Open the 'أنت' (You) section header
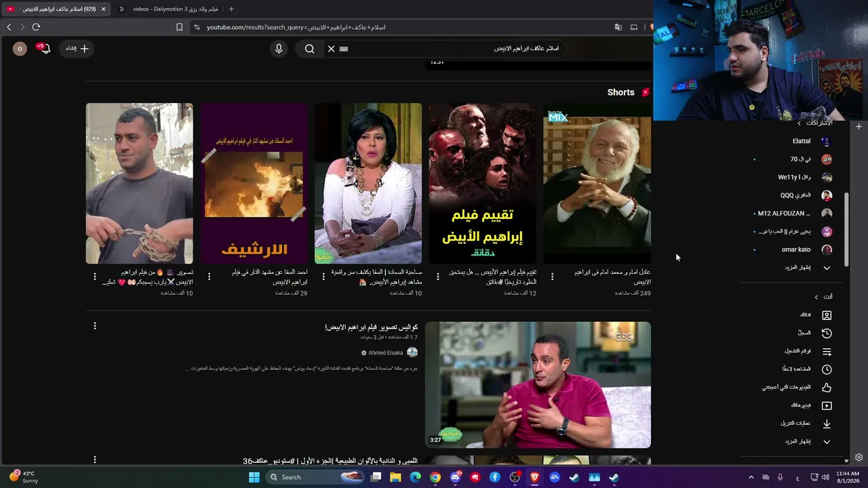 click(823, 297)
